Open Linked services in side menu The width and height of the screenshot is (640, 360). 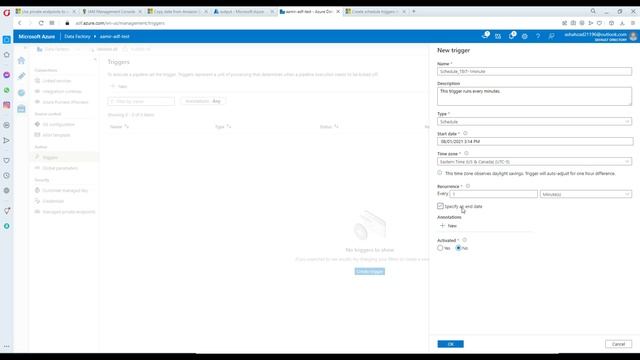[56, 81]
